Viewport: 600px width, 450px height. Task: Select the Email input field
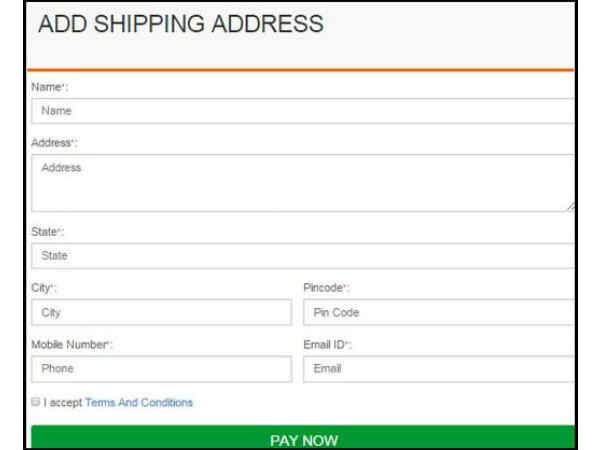tap(439, 369)
